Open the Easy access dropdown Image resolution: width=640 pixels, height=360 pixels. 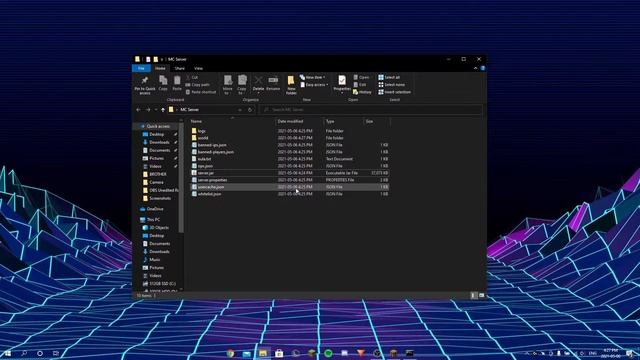pos(314,84)
